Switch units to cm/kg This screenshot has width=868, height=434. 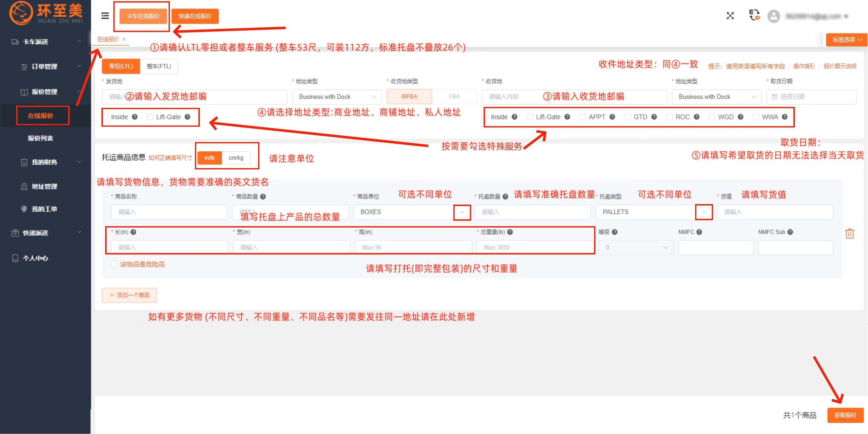[236, 158]
